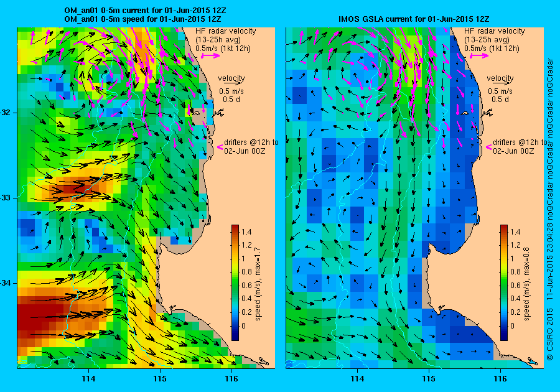Click the magenta radar scale arrow in right map
The width and height of the screenshot is (560, 392).
pyautogui.click(x=479, y=56)
